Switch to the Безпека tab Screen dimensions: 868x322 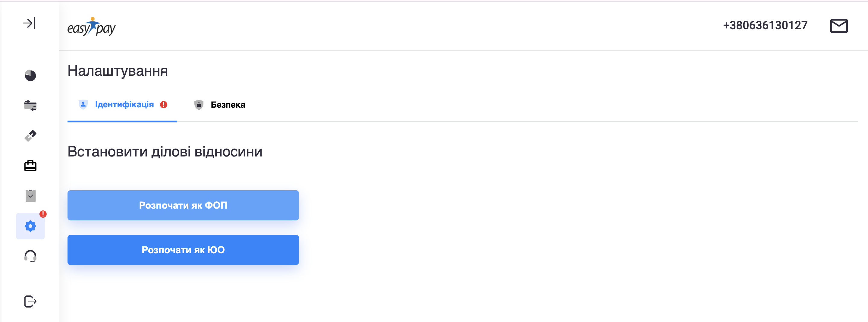228,105
